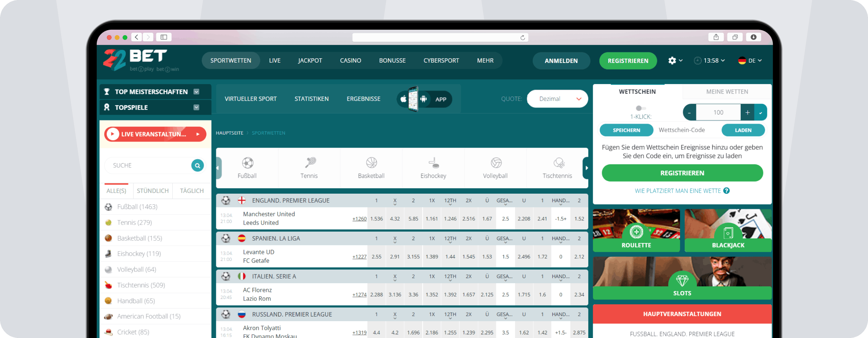
Task: Reload page with the refresh icon
Action: (523, 38)
